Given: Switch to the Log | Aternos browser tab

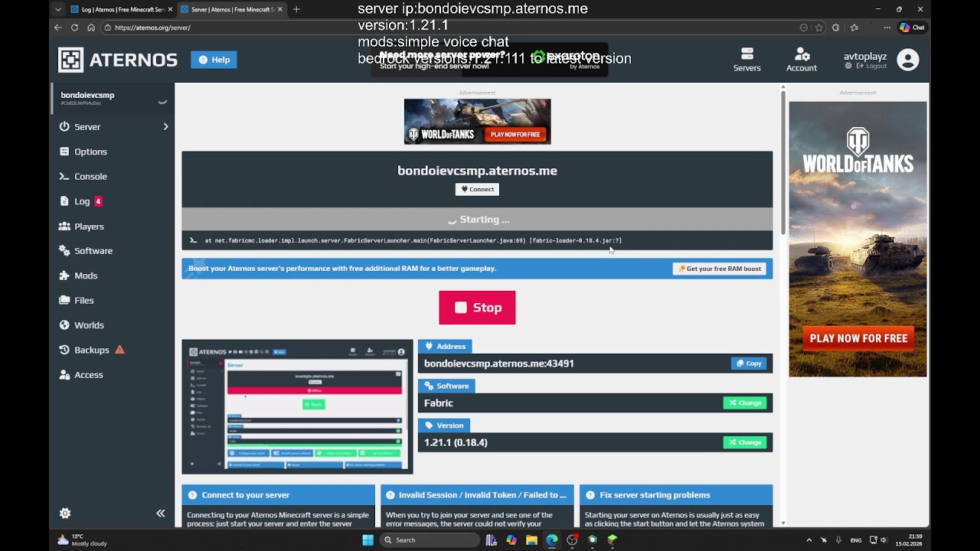Looking at the screenshot, I should (117, 9).
